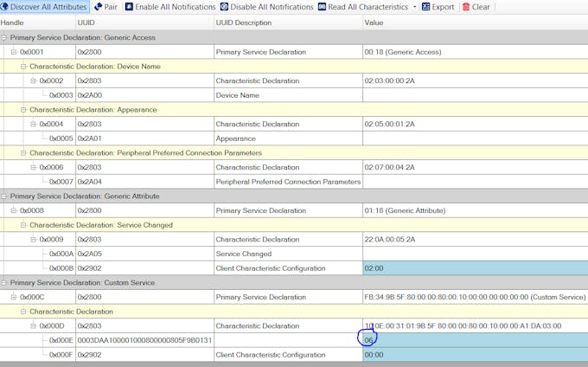Click Read All Characteristics label
588x367 pixels.
pos(367,7)
